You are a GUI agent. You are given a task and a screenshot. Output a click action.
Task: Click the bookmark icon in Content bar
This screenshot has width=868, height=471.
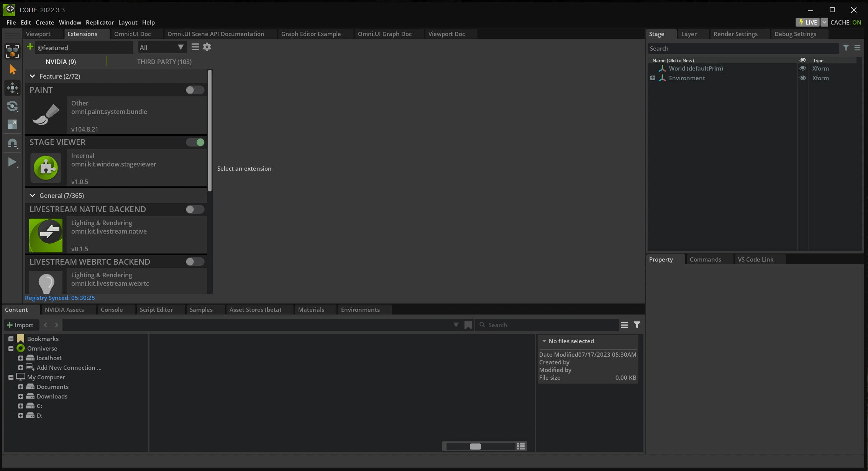click(x=468, y=325)
